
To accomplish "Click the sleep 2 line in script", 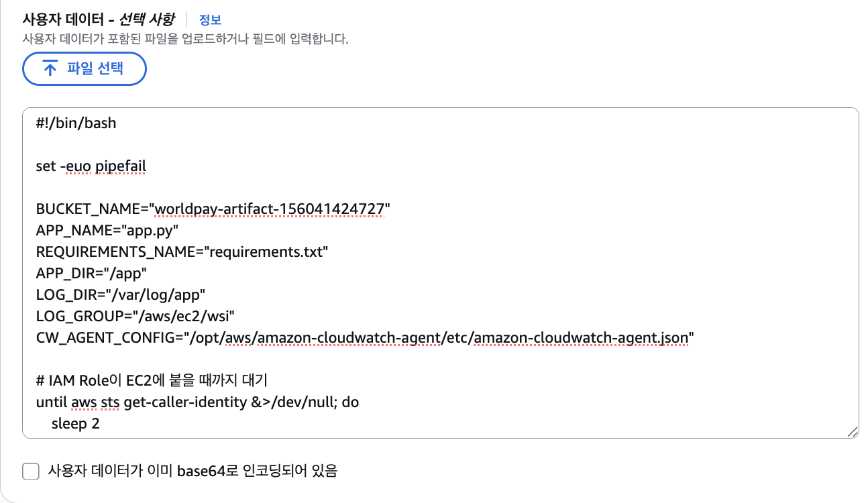I will point(76,424).
